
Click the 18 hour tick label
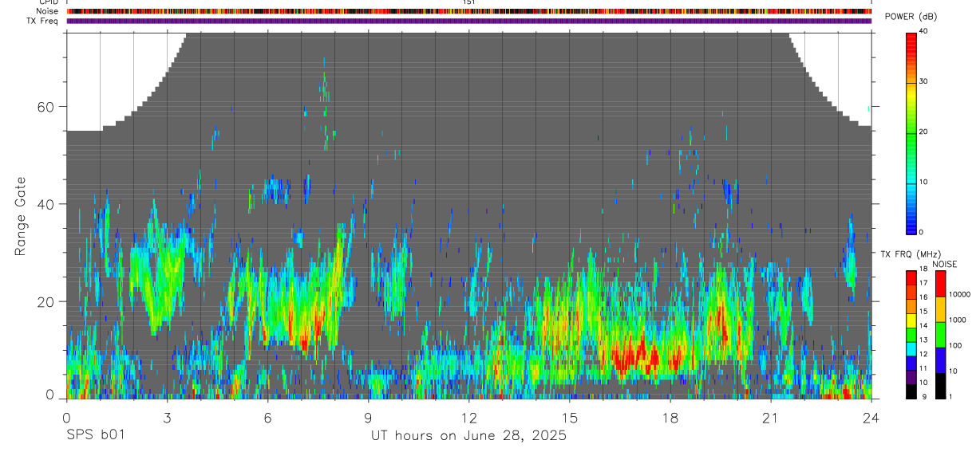670,418
